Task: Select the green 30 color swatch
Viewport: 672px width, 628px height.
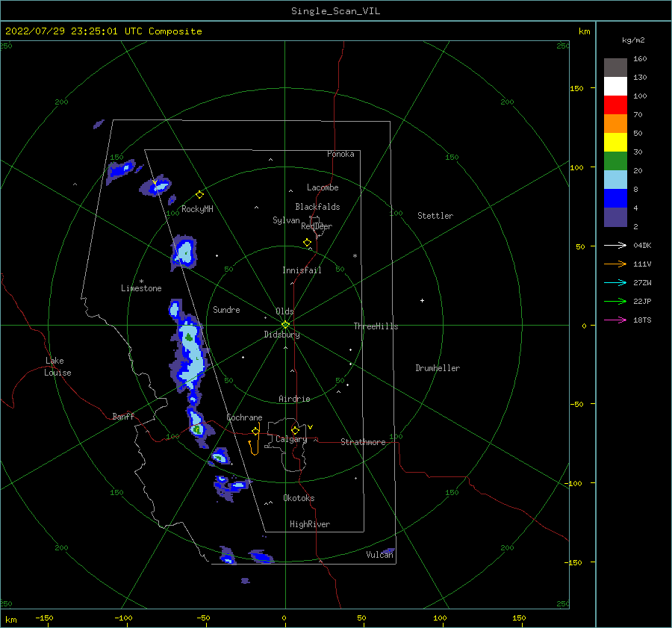Action: [615, 161]
